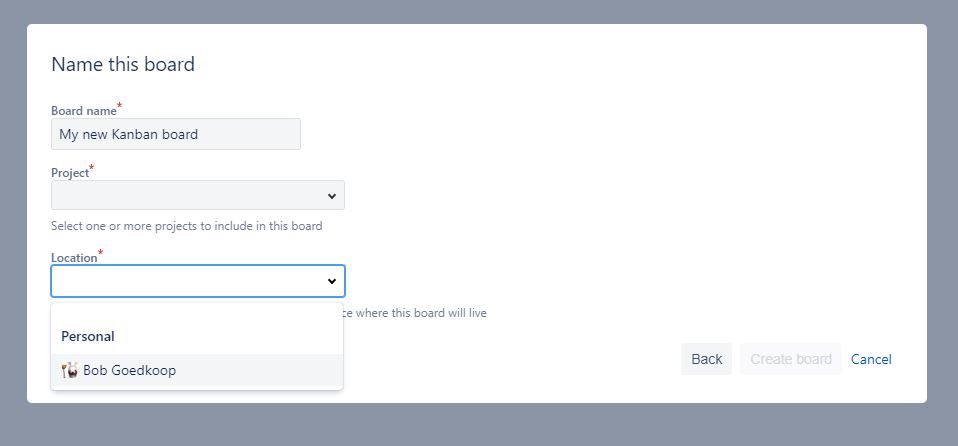Cancel the board creation dialog

point(871,359)
